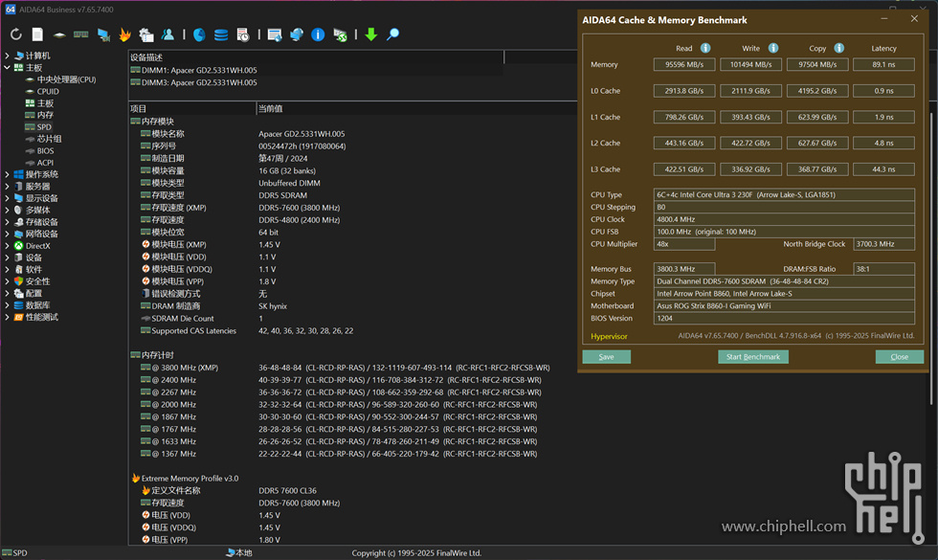This screenshot has width=938, height=560.
Task: Click the Memory Read 95596 MB/s field
Action: pyautogui.click(x=684, y=64)
